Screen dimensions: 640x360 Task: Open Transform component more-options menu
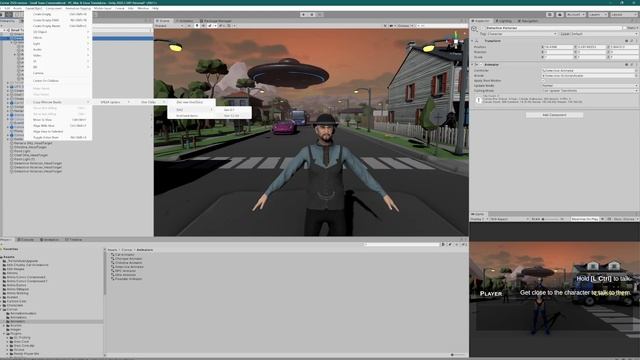[636, 41]
